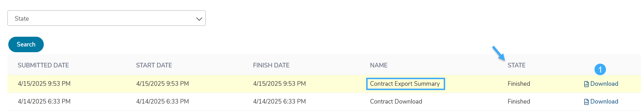Image resolution: width=644 pixels, height=111 pixels.
Task: Select the 4/15/2025 9:53 PM submitted date
Action: click(x=44, y=84)
